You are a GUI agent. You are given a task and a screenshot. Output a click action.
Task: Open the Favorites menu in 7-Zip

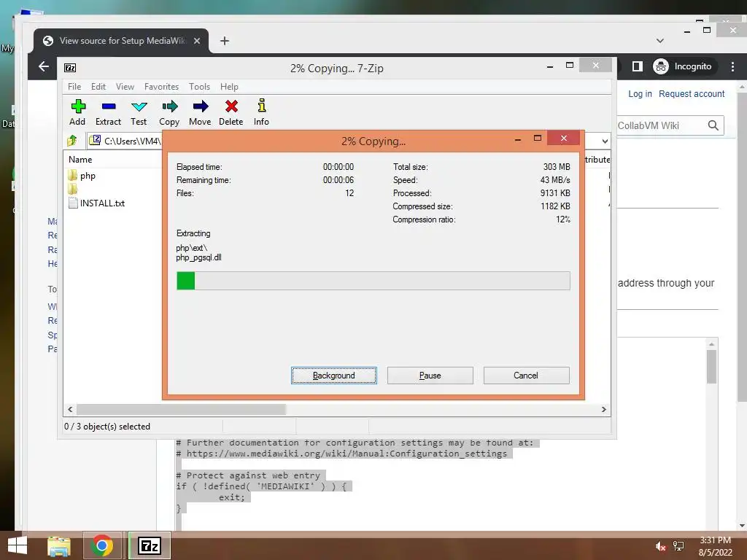pos(161,87)
